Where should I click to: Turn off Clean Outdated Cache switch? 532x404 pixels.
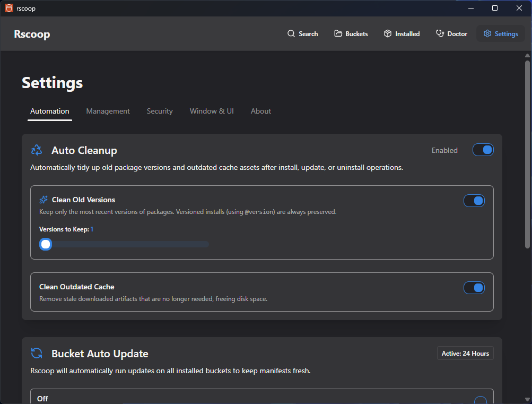pyautogui.click(x=474, y=288)
